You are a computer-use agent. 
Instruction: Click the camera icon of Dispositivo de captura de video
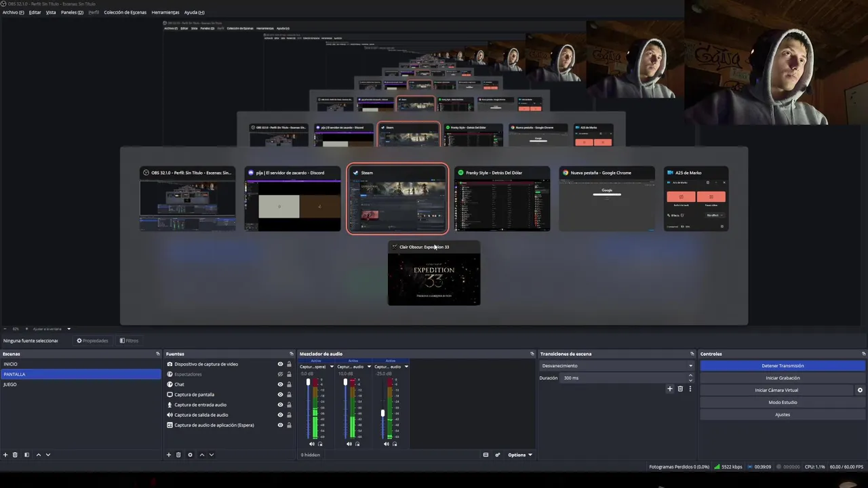(x=170, y=364)
